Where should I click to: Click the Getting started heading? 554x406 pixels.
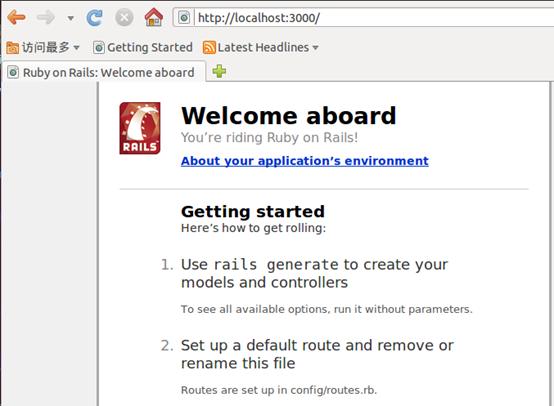click(253, 212)
